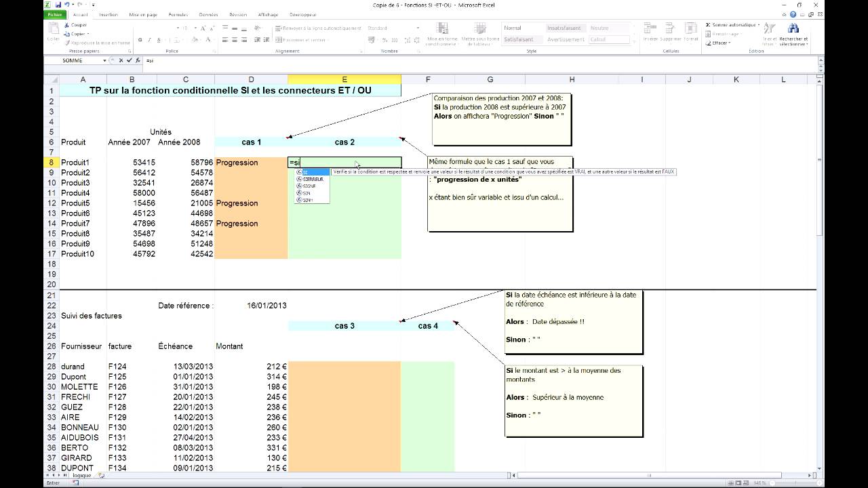868x488 pixels.
Task: Click the macro record icon in status bar
Action: (x=76, y=483)
